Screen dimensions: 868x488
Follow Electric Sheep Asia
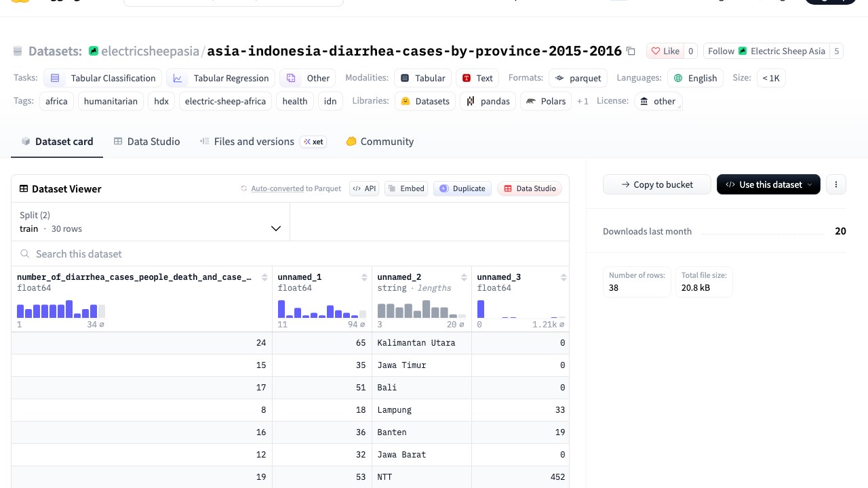click(767, 51)
